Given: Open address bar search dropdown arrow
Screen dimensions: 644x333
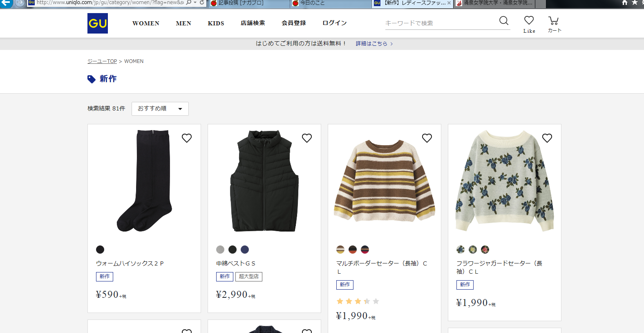Looking at the screenshot, I should pos(195,3).
